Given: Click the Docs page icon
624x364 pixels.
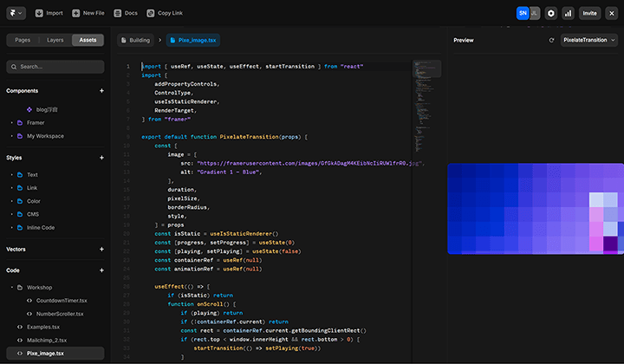Looking at the screenshot, I should 117,13.
